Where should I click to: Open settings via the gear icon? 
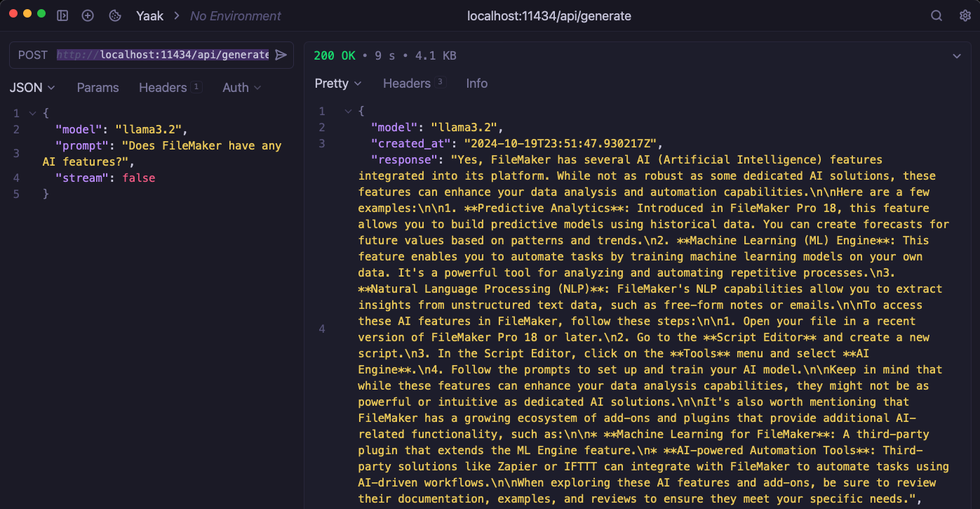[965, 15]
